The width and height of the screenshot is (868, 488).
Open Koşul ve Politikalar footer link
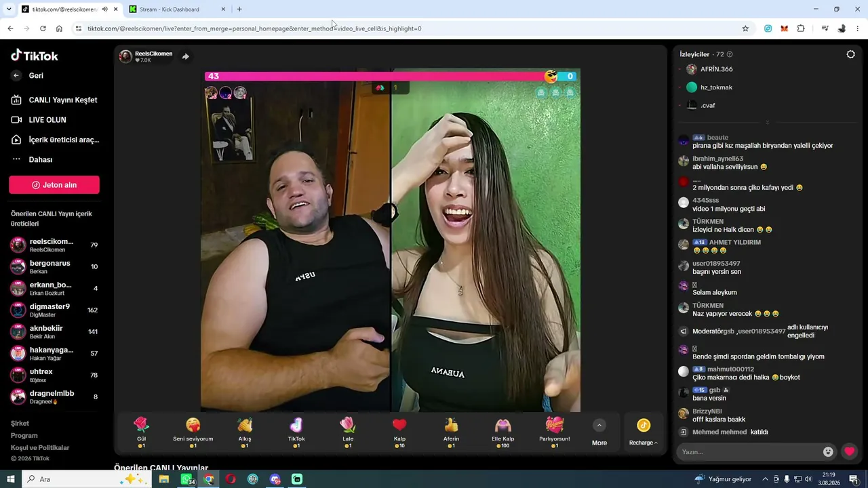pyautogui.click(x=40, y=448)
